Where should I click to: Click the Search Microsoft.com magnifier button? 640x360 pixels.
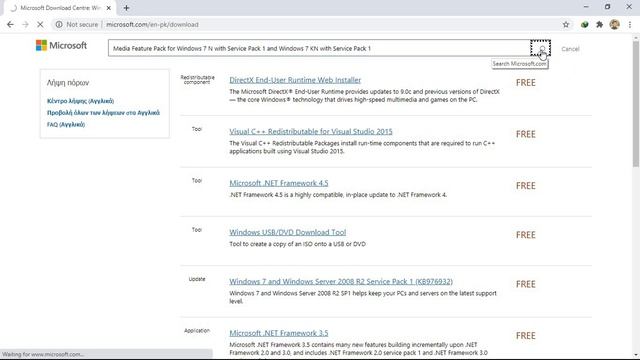[x=540, y=48]
